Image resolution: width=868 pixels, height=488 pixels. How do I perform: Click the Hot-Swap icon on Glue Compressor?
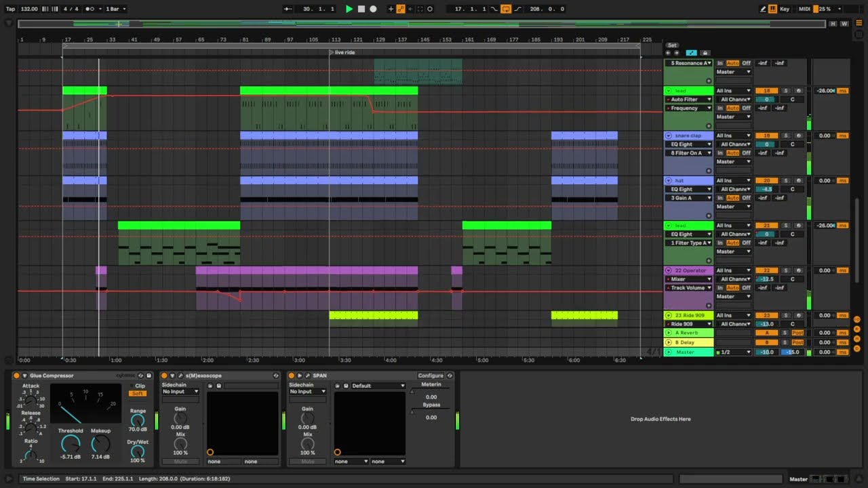(140, 375)
